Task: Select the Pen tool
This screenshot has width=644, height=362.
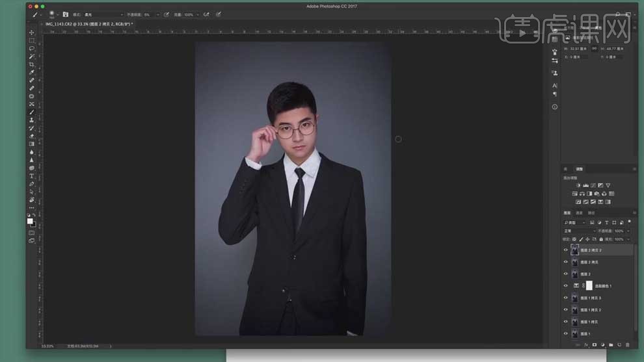Action: [32, 184]
